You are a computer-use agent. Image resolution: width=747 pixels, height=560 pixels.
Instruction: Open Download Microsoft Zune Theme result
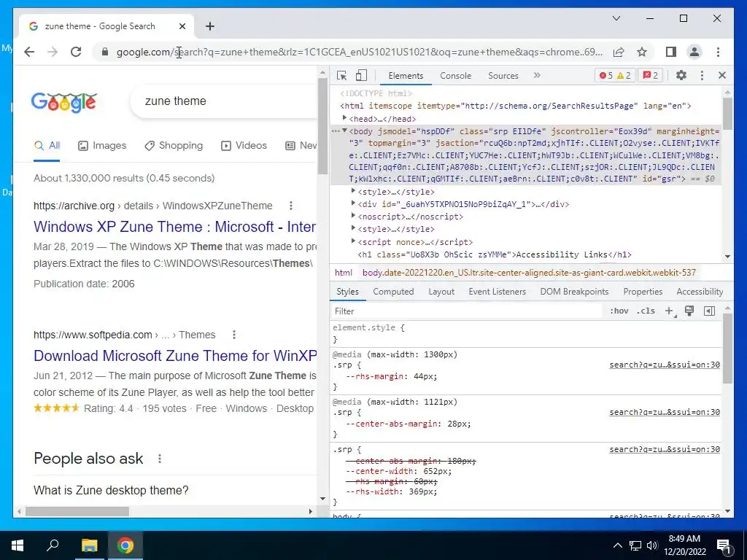[x=175, y=356]
